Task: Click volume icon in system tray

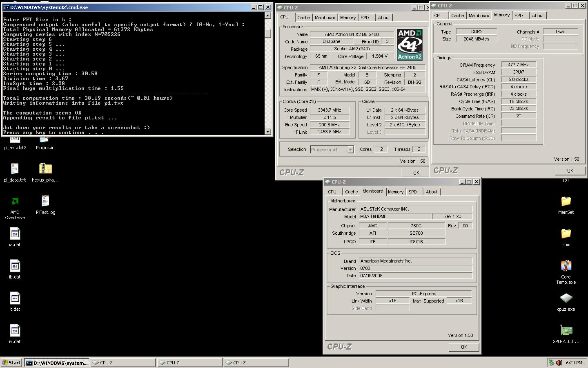Action: point(559,363)
